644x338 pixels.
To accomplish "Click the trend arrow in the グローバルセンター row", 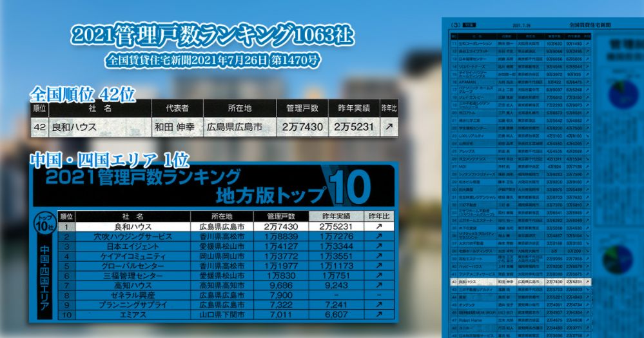I will [x=379, y=266].
